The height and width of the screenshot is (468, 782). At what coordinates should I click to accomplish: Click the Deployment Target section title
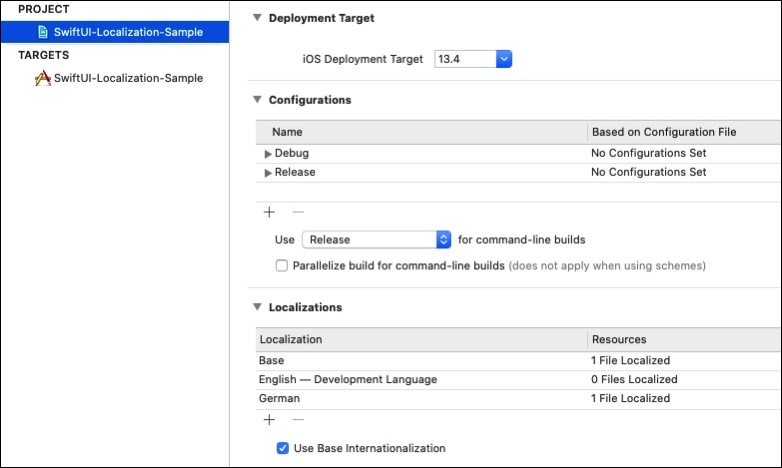click(321, 18)
